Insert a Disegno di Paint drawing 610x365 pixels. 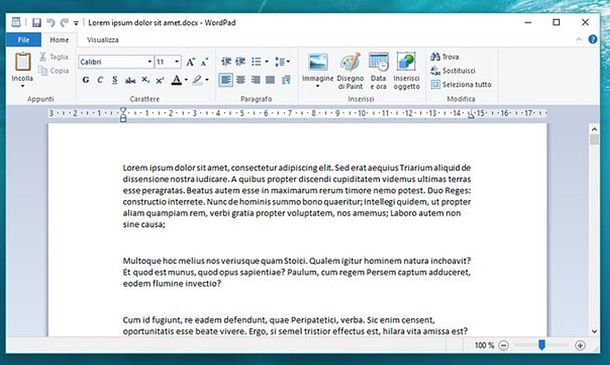(350, 71)
